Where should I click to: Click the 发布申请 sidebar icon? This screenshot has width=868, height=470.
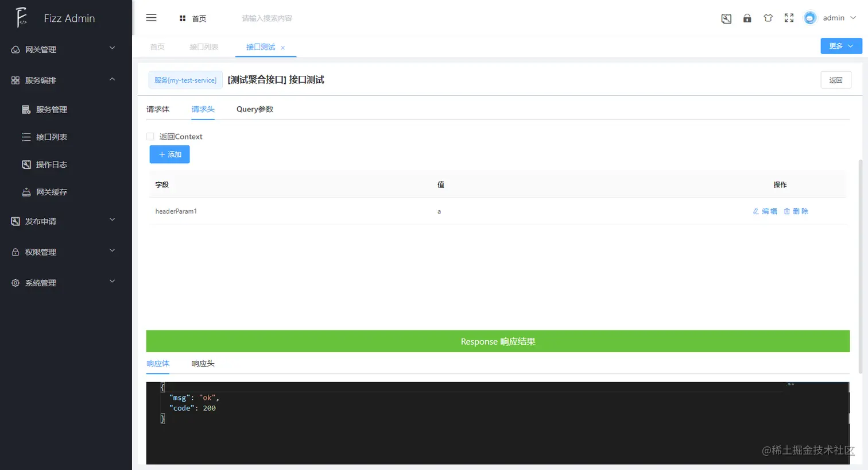click(15, 221)
